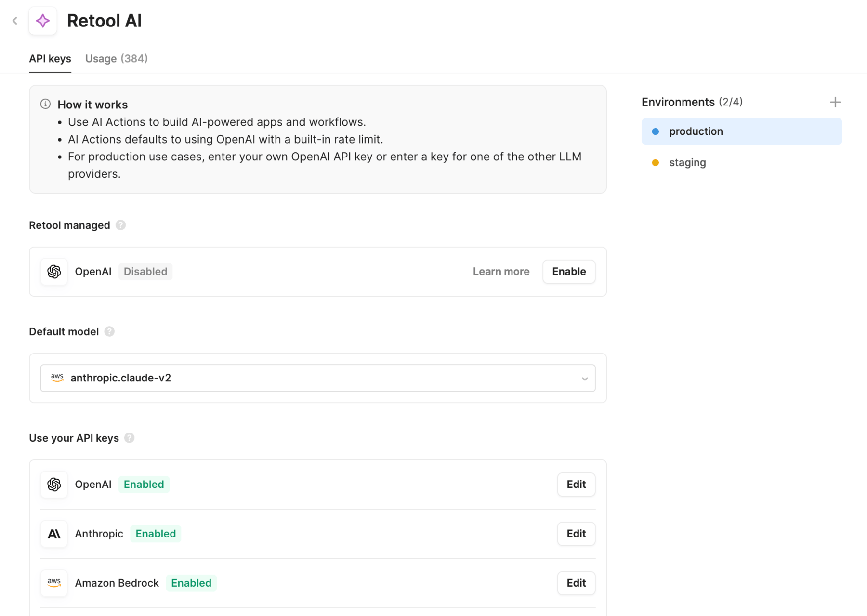Go back using the left chevron arrow

point(15,21)
